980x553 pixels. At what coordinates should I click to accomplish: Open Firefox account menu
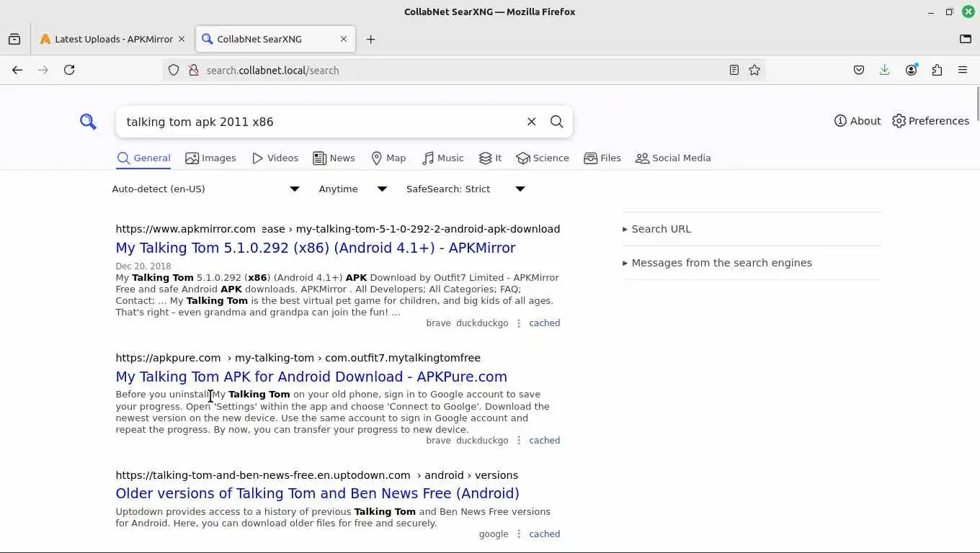coord(911,70)
